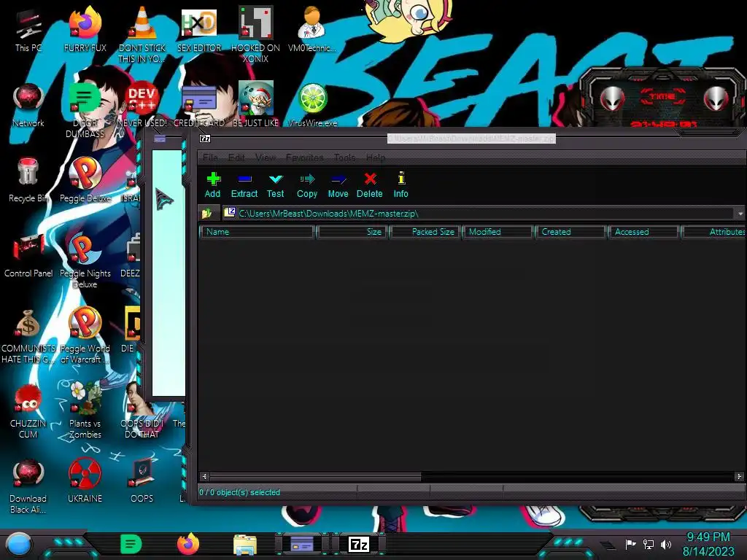Click the horizontal scrollbar right arrow
Image resolution: width=747 pixels, height=560 pixels.
739,476
